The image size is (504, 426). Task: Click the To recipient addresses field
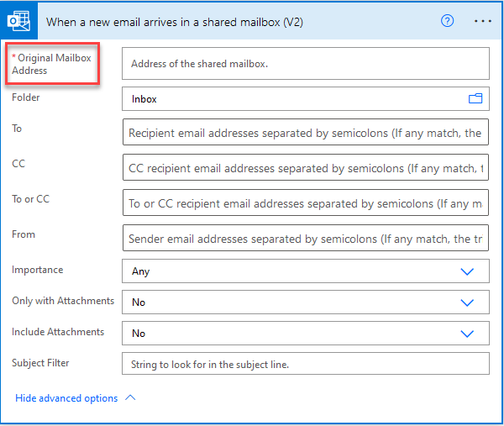coord(306,132)
